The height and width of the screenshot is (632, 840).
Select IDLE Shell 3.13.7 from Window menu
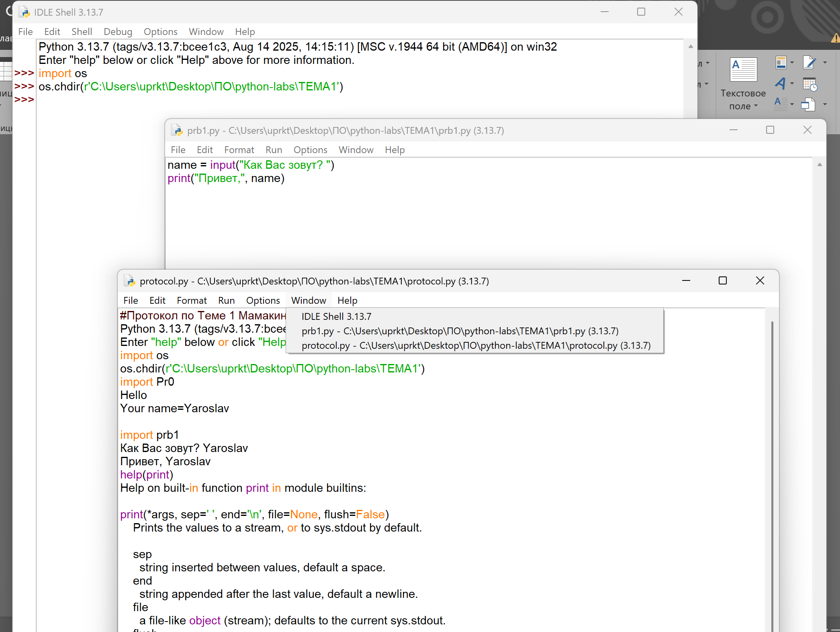336,317
